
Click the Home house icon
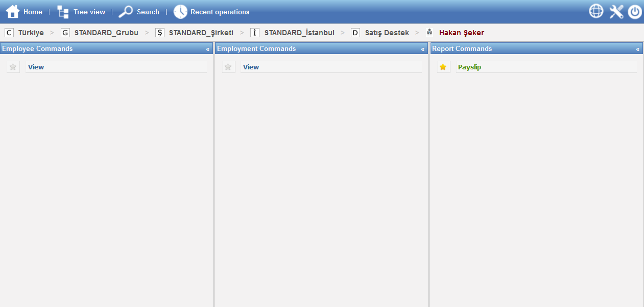[13, 12]
